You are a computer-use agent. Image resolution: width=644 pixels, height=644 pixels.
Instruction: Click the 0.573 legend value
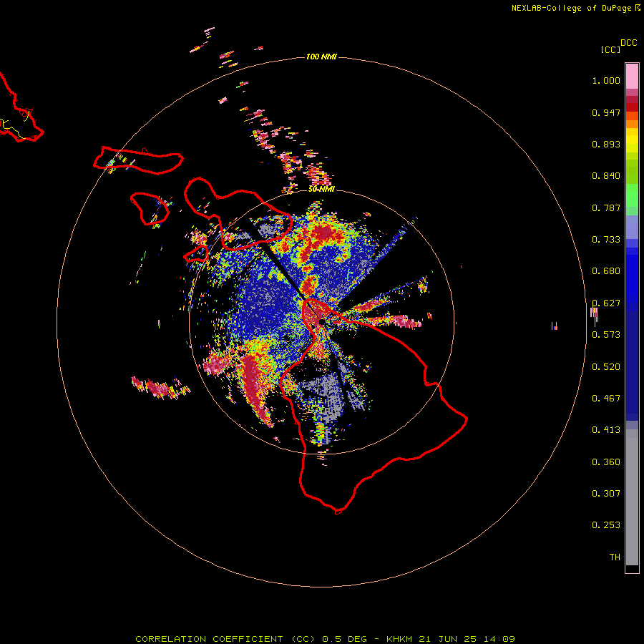tap(606, 335)
